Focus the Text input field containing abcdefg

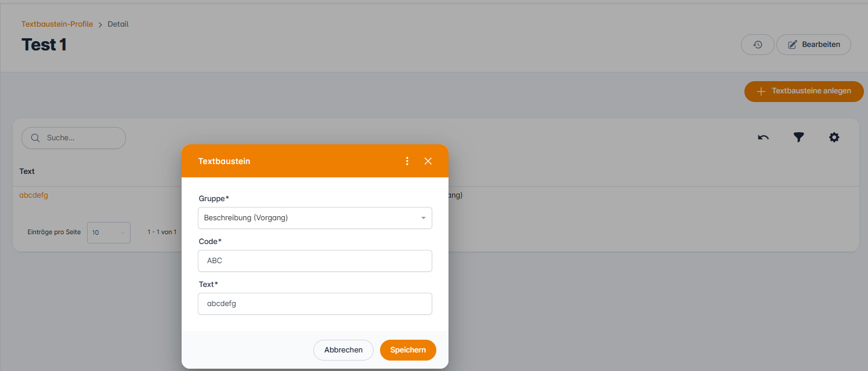pyautogui.click(x=314, y=304)
